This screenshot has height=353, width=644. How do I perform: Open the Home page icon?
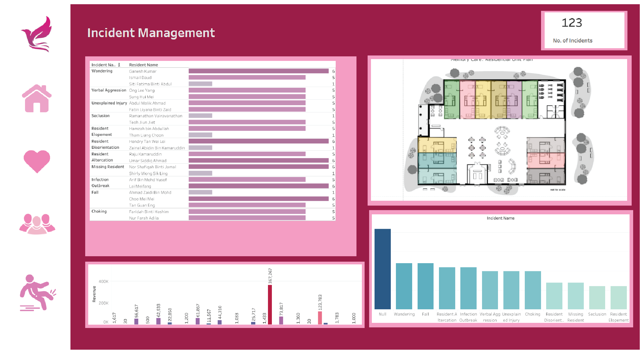click(37, 98)
